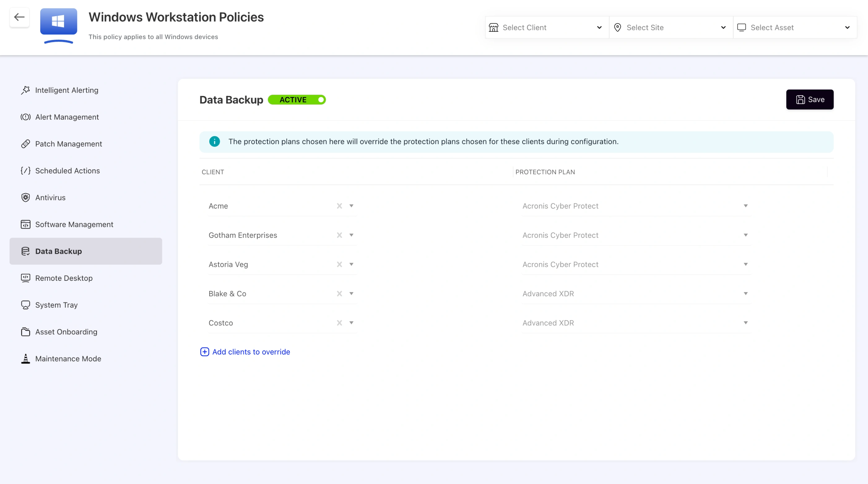Image resolution: width=868 pixels, height=484 pixels.
Task: Open System Tray section
Action: click(86, 305)
